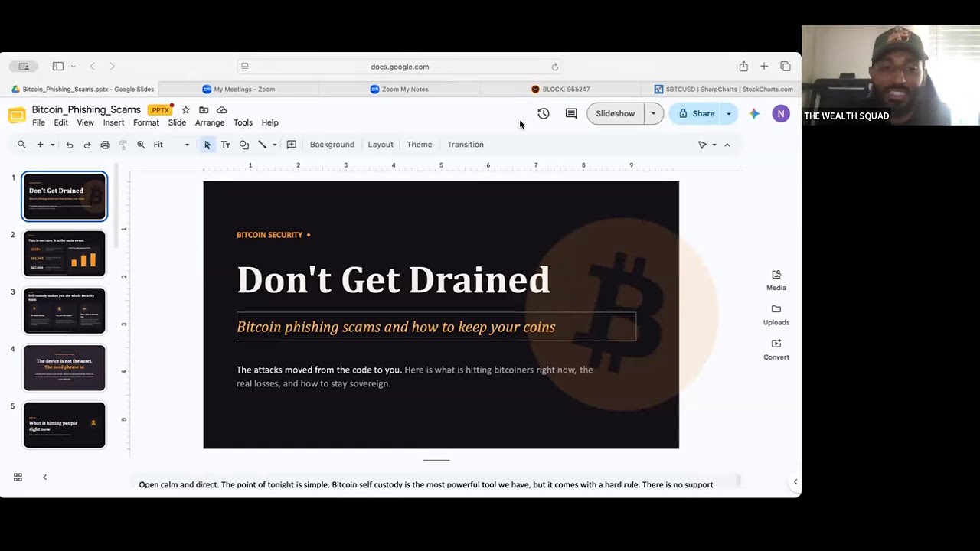Image resolution: width=980 pixels, height=551 pixels.
Task: Switch to grid view of slides
Action: point(18,478)
